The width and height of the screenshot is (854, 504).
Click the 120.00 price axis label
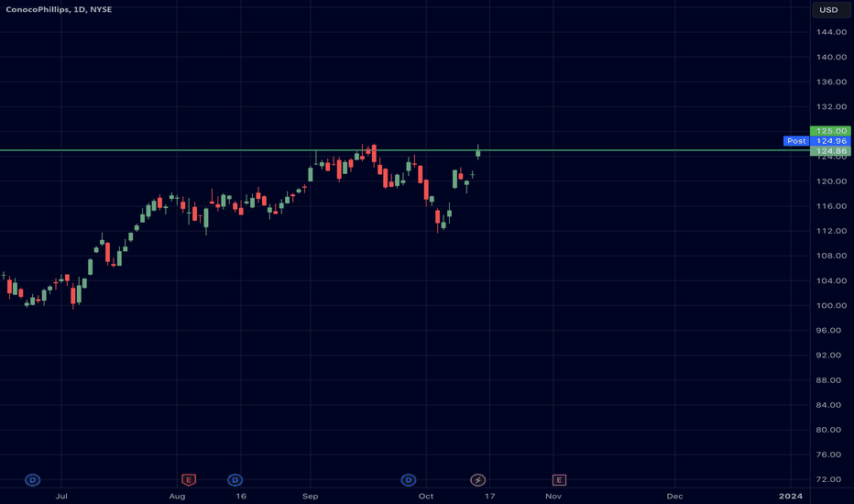point(831,181)
